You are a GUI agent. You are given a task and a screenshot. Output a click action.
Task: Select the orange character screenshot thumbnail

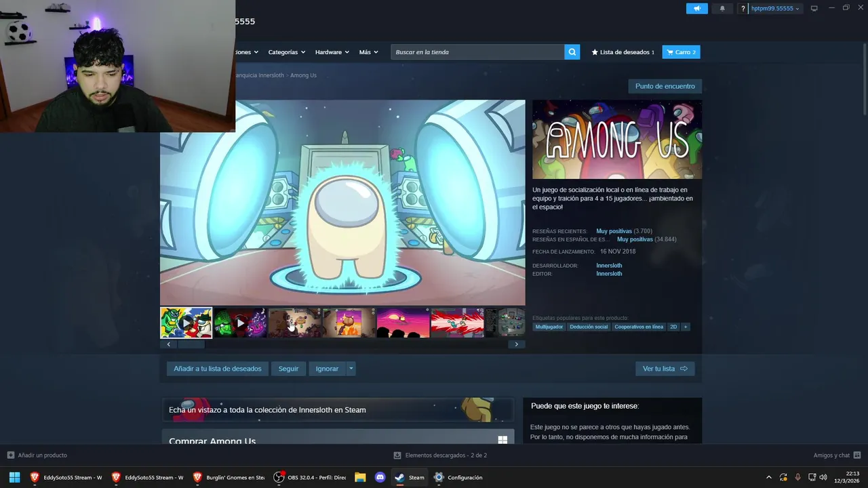349,323
